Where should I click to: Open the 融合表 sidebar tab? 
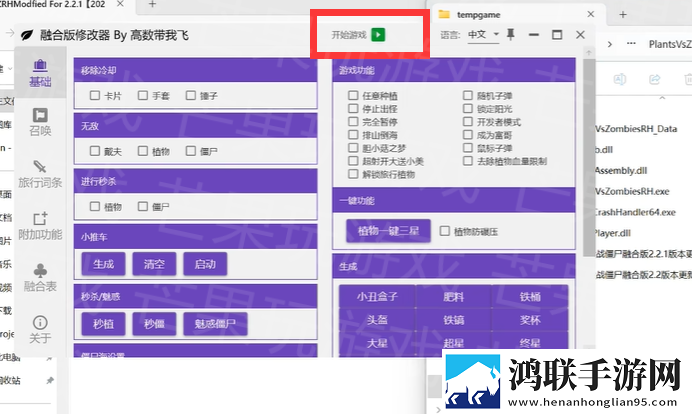(40, 278)
